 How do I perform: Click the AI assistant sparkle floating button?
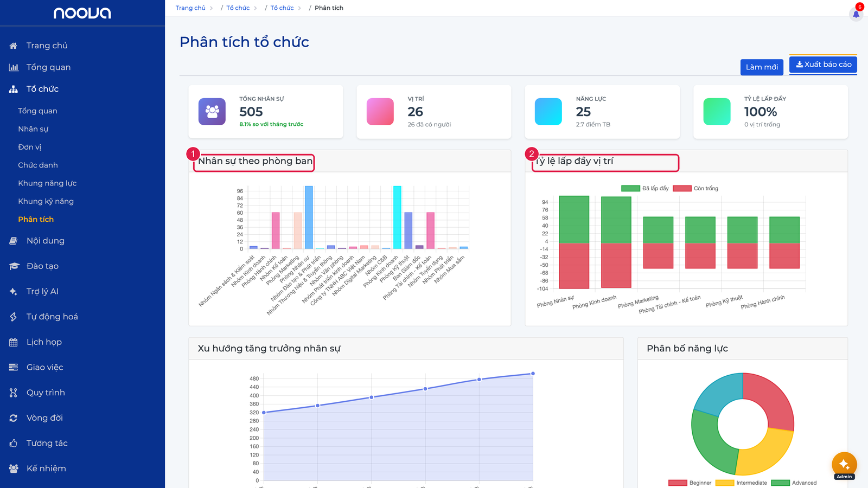click(844, 465)
